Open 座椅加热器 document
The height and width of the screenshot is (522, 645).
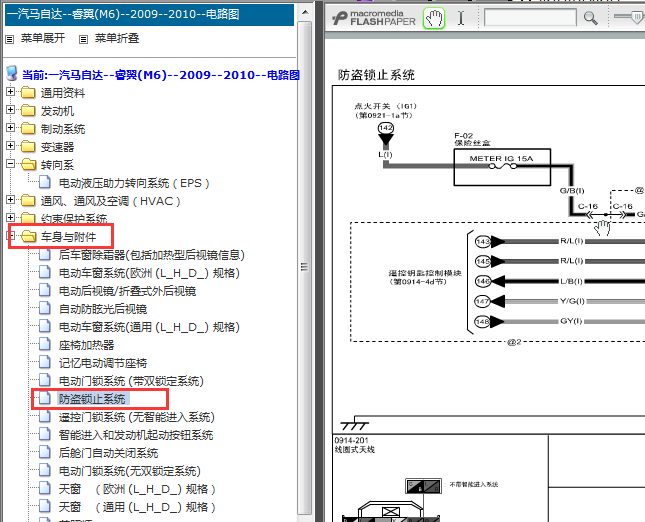point(86,345)
